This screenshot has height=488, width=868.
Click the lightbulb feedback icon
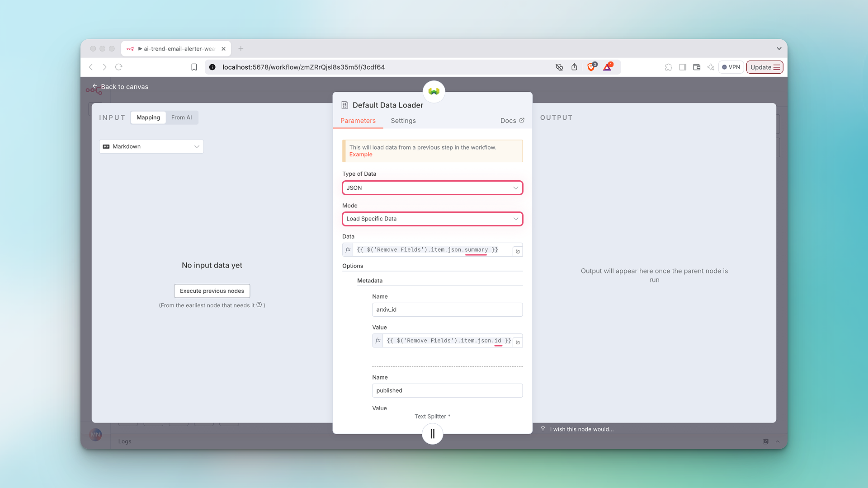tap(543, 429)
